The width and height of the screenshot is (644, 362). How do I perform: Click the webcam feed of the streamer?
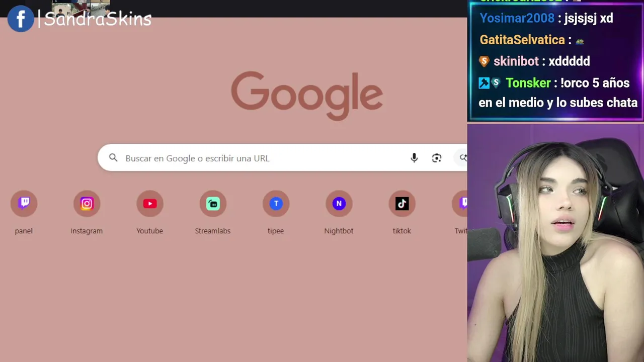point(555,243)
